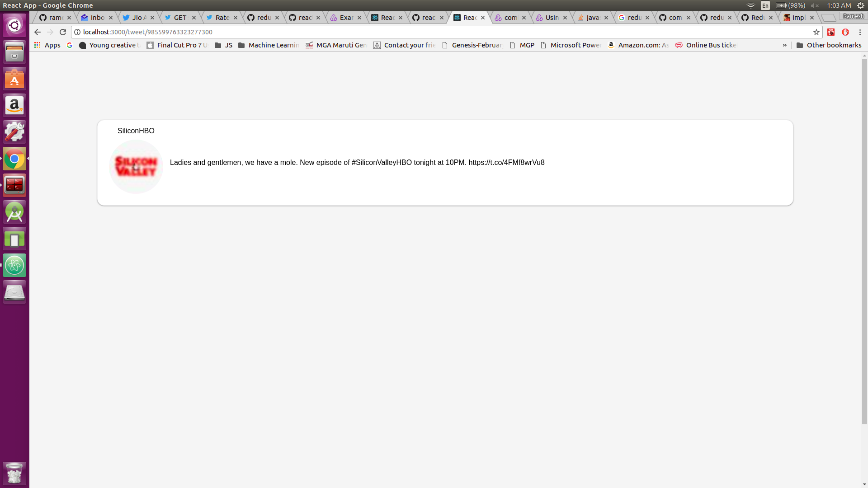Viewport: 868px width, 488px height.
Task: Click the Opera extension icon
Action: click(845, 32)
